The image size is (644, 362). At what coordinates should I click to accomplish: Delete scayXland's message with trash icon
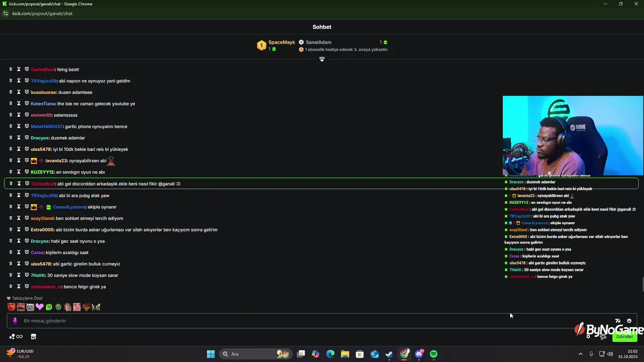point(11,218)
